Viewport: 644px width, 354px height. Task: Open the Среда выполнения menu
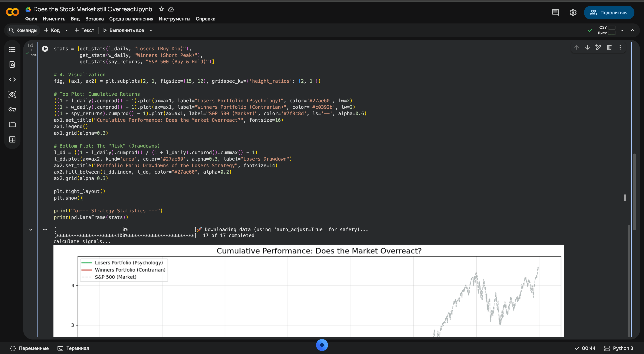coord(131,19)
